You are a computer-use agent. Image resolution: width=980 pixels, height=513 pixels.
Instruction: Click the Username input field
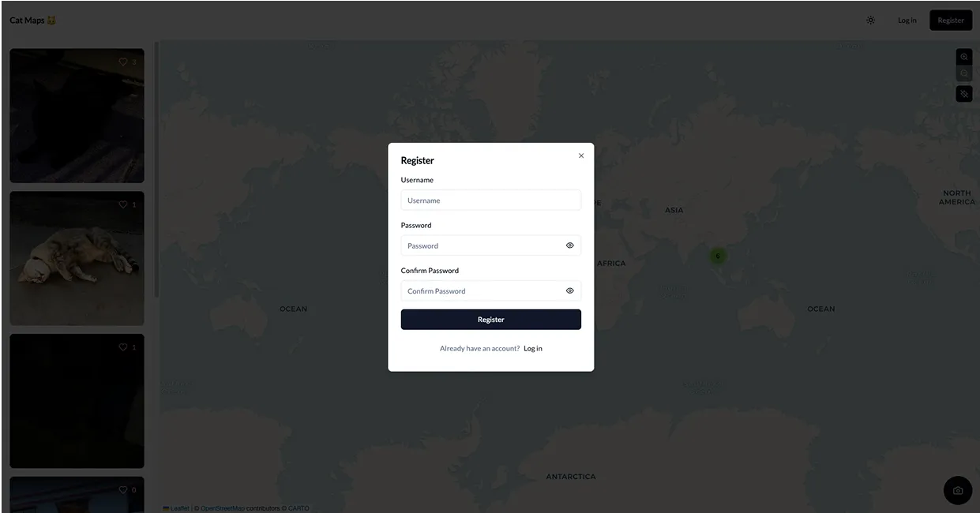click(x=491, y=200)
